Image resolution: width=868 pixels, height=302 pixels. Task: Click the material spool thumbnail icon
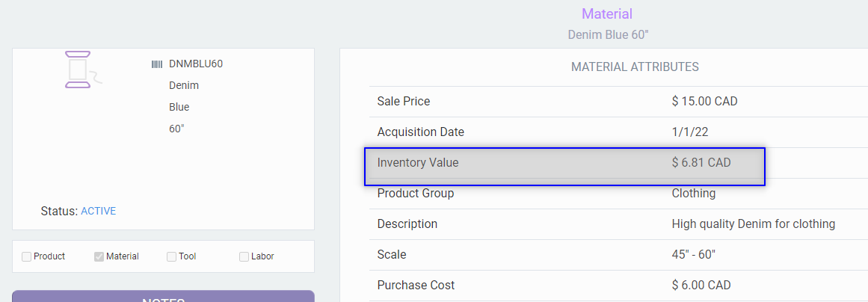click(79, 70)
